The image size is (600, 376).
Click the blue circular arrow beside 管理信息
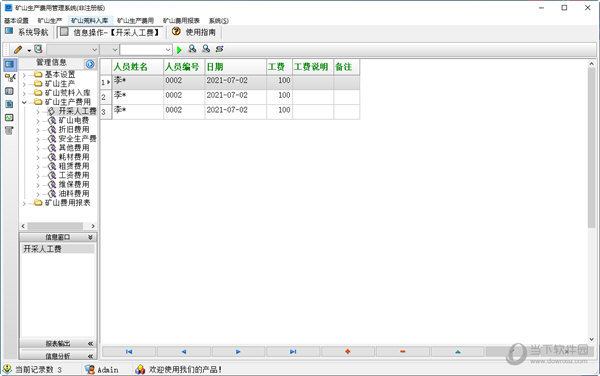[90, 64]
